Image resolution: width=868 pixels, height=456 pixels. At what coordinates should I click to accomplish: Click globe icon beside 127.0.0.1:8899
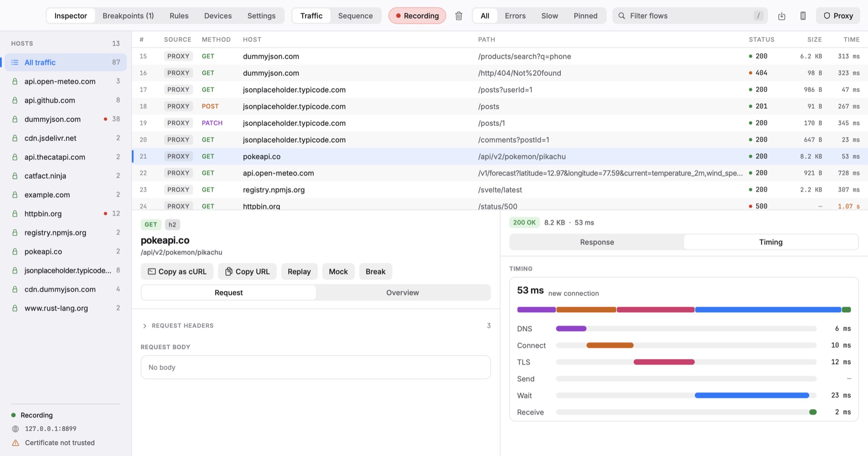(15, 428)
